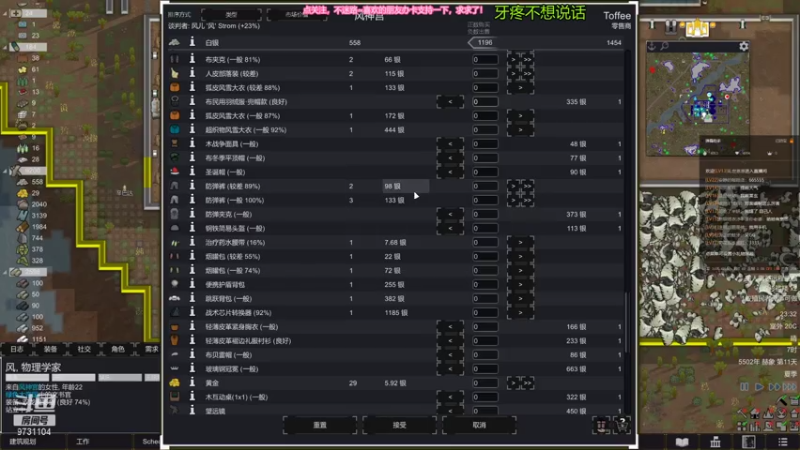Select the 烟幕包 (一般 74%) row name

pos(233,270)
